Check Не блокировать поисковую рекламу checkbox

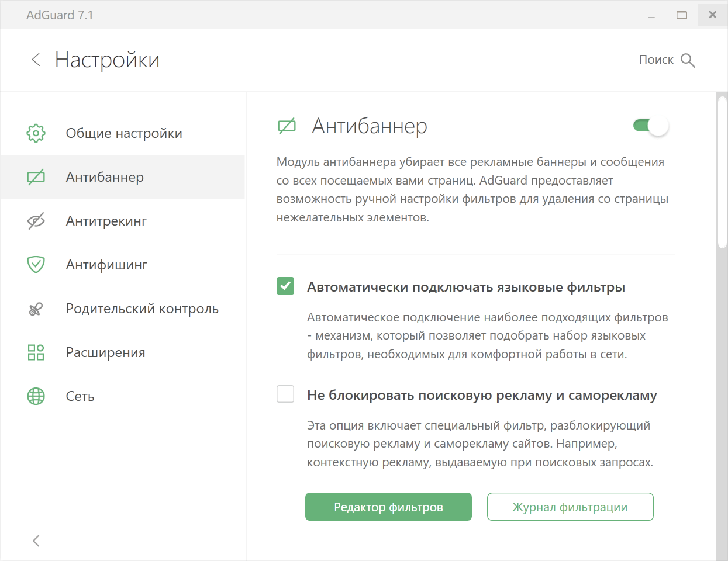[285, 394]
